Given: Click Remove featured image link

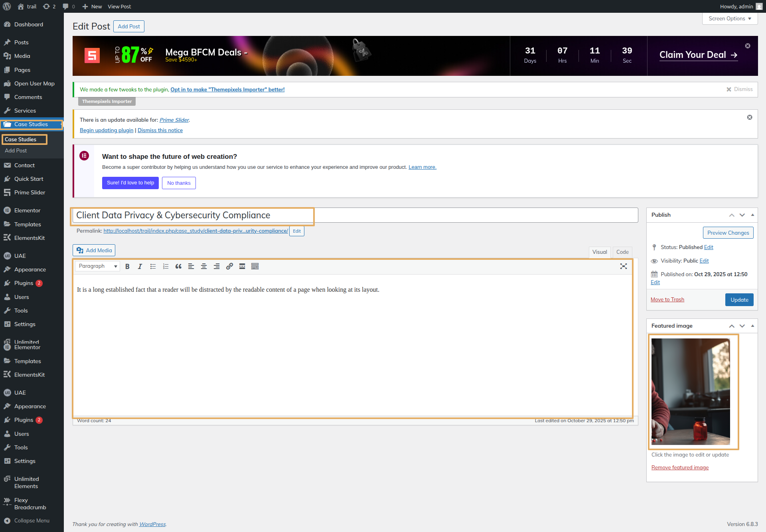Looking at the screenshot, I should pos(680,467).
